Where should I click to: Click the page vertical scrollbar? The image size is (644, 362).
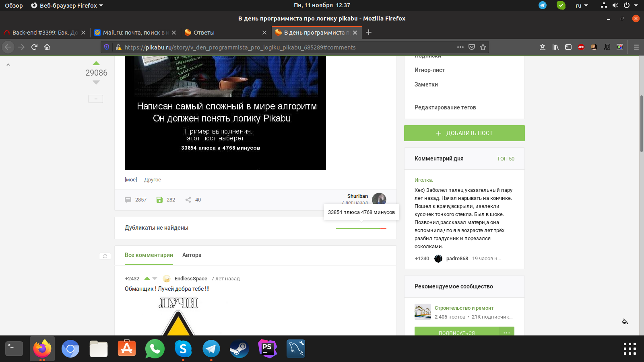point(642,123)
